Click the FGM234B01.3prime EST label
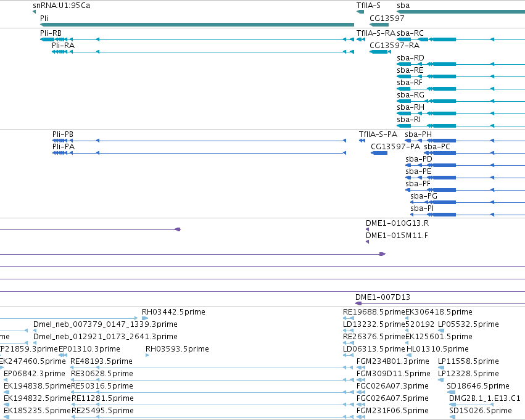The height and width of the screenshot is (420, 525). [393, 362]
